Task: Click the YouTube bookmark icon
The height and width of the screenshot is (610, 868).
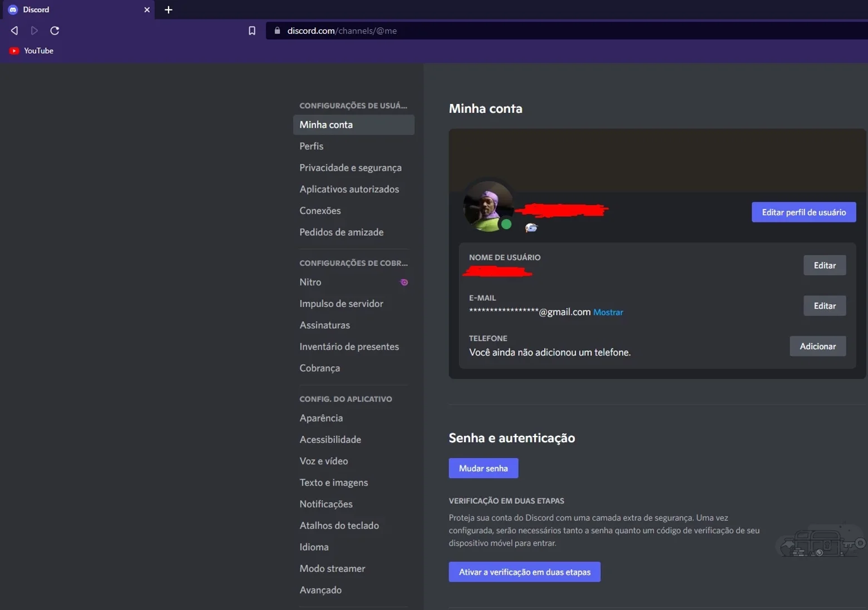Action: tap(14, 51)
